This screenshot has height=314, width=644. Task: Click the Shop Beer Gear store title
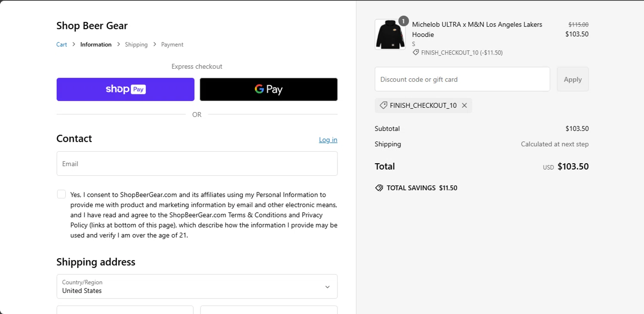pyautogui.click(x=92, y=25)
